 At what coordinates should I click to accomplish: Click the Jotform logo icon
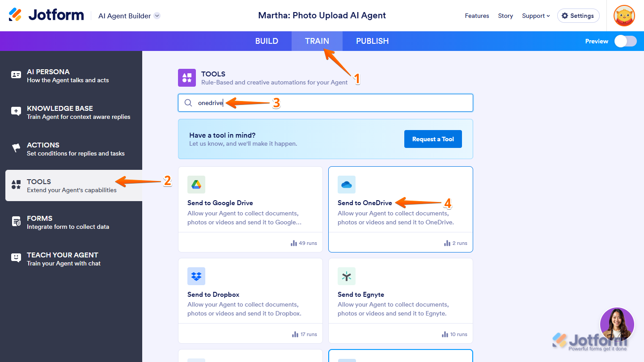15,15
